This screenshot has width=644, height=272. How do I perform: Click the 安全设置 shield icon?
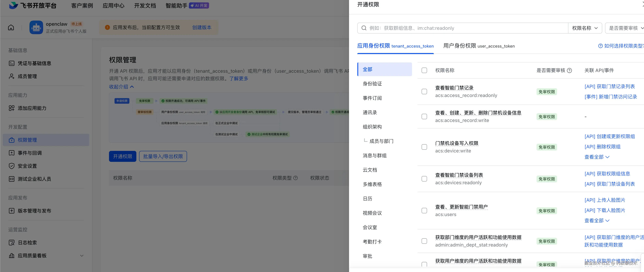(x=11, y=166)
